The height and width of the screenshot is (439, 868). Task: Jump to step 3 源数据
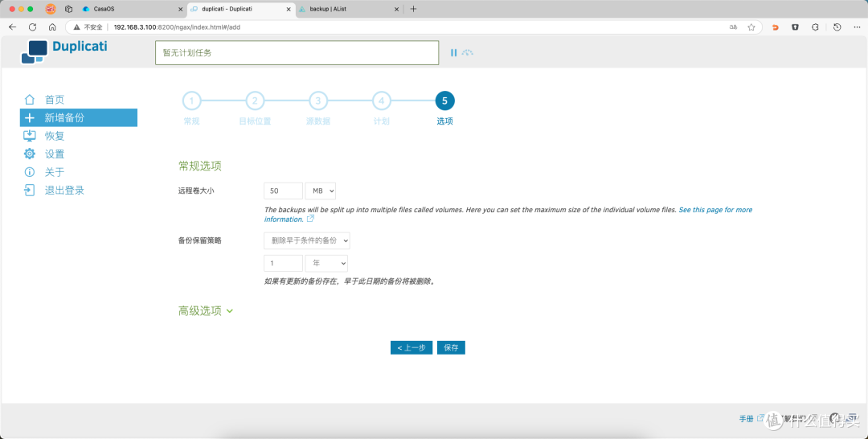pos(317,101)
